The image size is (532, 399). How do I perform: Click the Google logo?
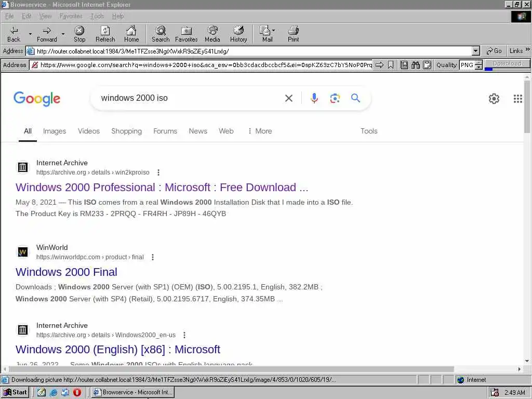[x=37, y=99]
